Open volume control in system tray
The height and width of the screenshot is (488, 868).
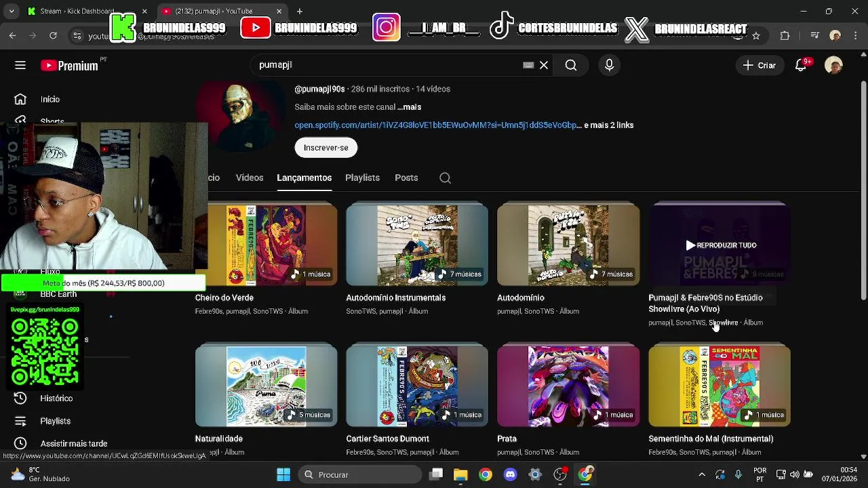[x=794, y=474]
